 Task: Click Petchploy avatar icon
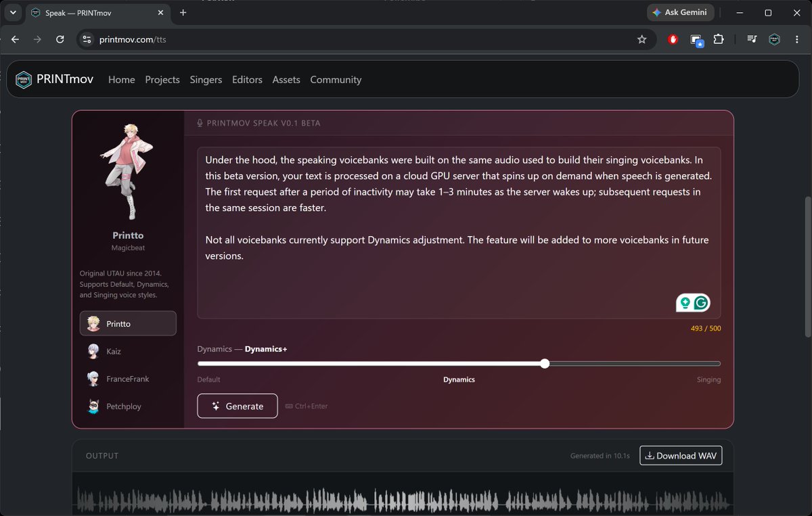[93, 406]
